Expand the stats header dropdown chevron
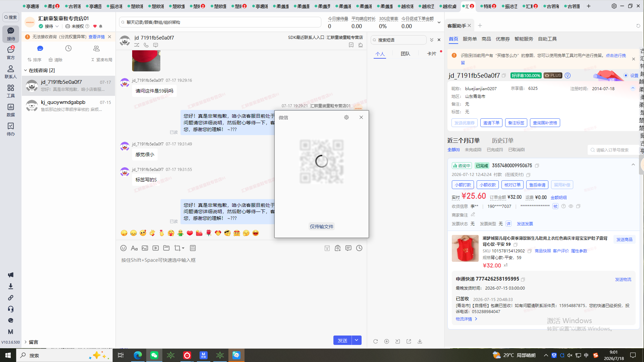 pos(439,22)
